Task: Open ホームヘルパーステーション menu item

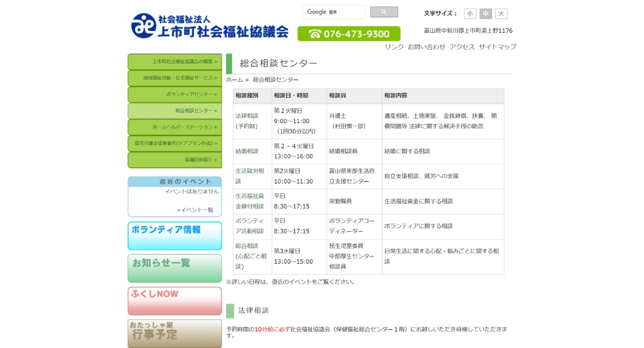Action: pos(175,127)
